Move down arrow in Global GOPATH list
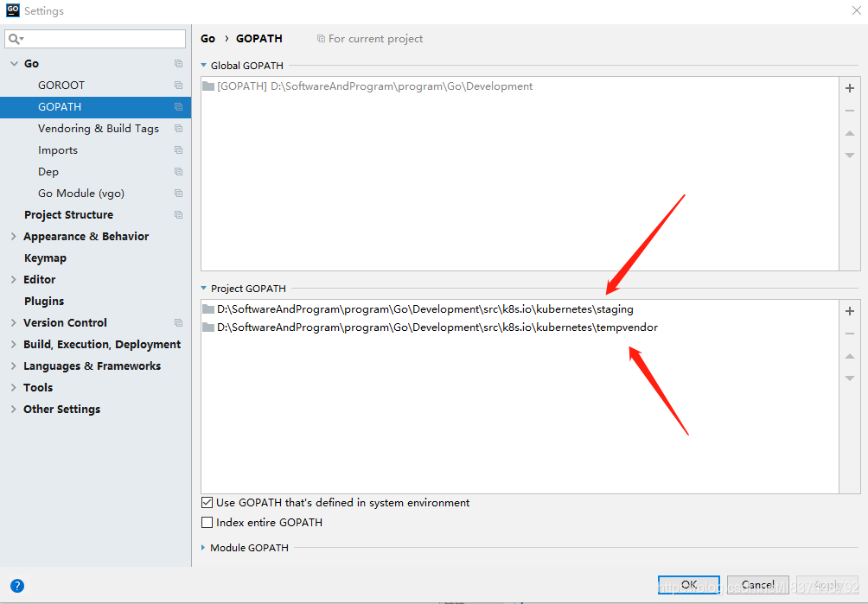Image resolution: width=868 pixels, height=604 pixels. 850,156
